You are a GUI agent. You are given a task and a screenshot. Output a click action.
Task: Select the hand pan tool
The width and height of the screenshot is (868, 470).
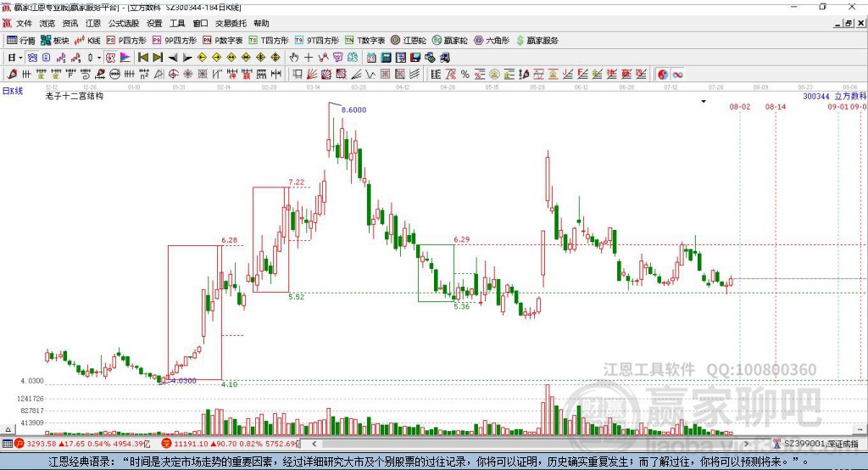click(294, 58)
